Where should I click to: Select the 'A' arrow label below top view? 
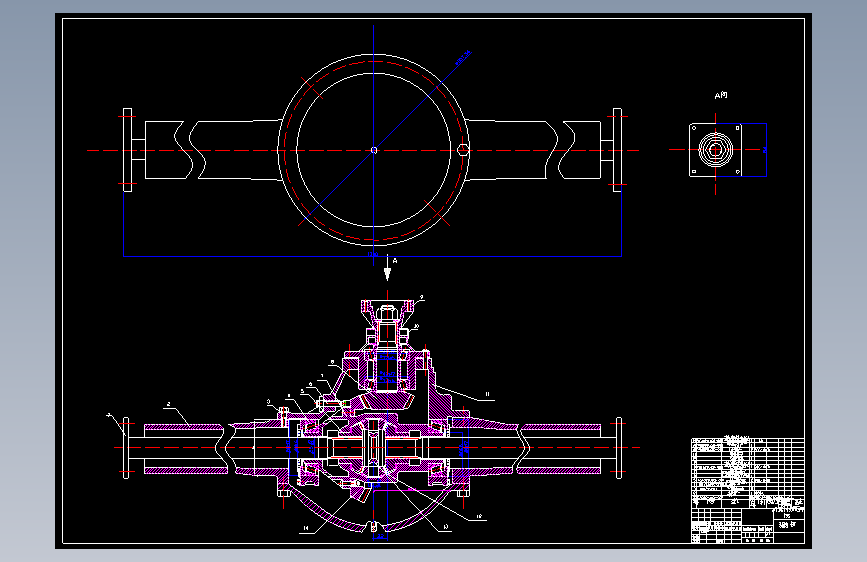pos(395,261)
